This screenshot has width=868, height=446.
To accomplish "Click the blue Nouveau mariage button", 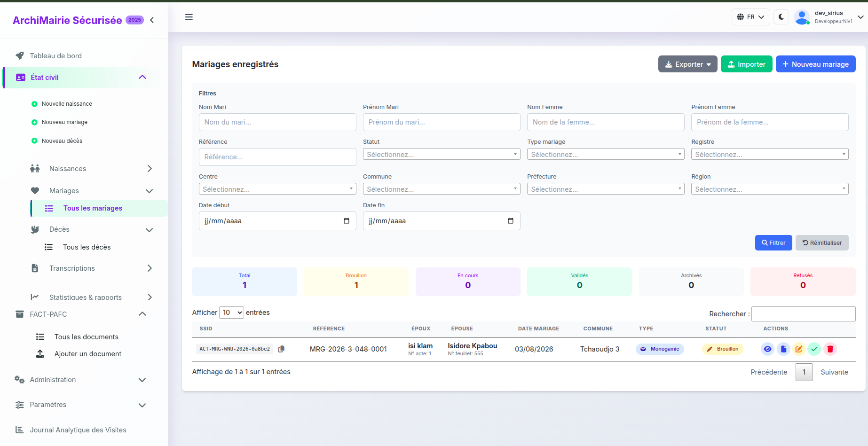I will pos(815,64).
